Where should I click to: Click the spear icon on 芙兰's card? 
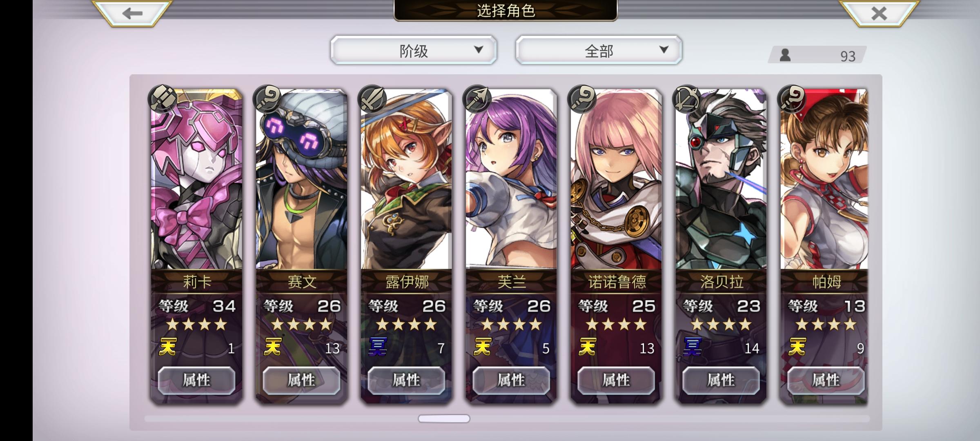coord(477,99)
